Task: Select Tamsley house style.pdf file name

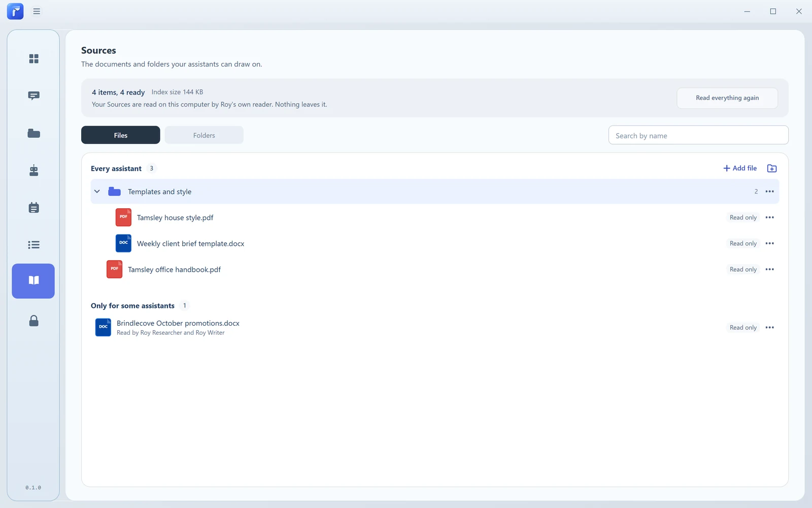Action: click(175, 217)
